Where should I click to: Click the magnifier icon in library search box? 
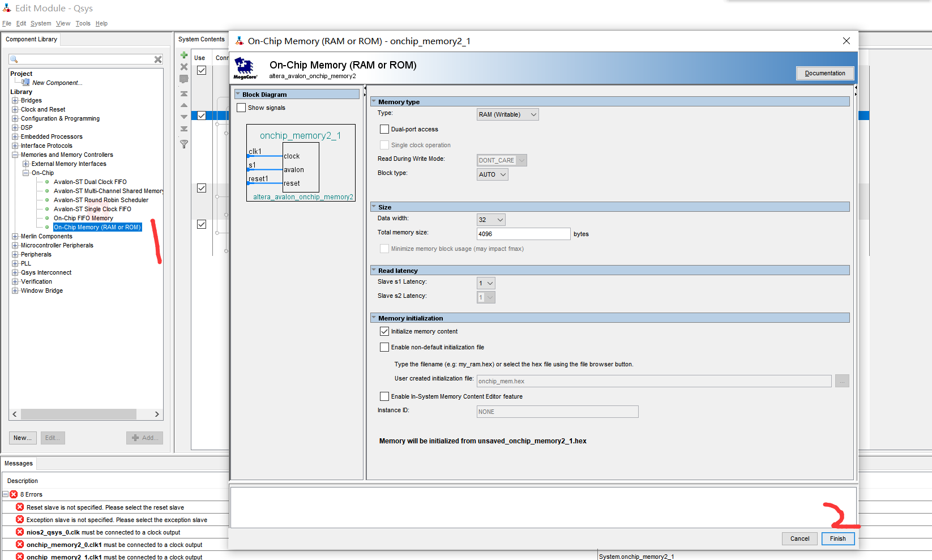(x=14, y=59)
